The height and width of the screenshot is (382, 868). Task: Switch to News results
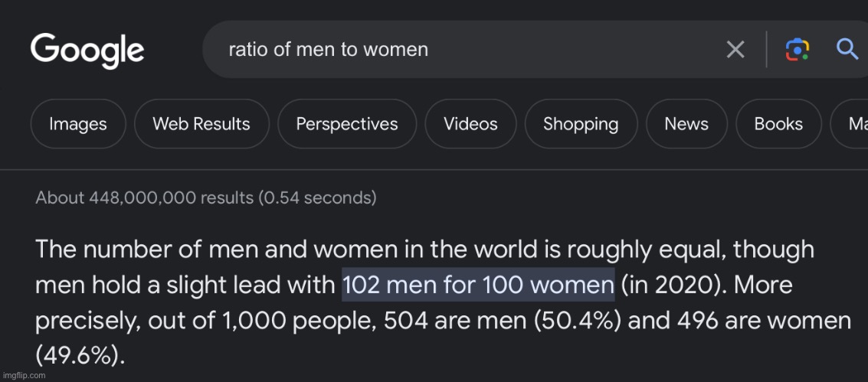tap(686, 124)
